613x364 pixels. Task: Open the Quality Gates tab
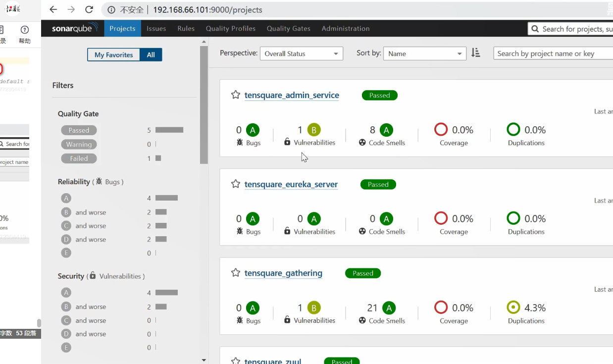click(289, 28)
